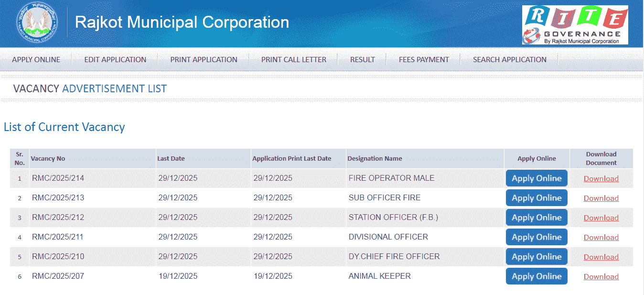Download the Sub Officer Fire document
The width and height of the screenshot is (644, 295).
click(601, 198)
